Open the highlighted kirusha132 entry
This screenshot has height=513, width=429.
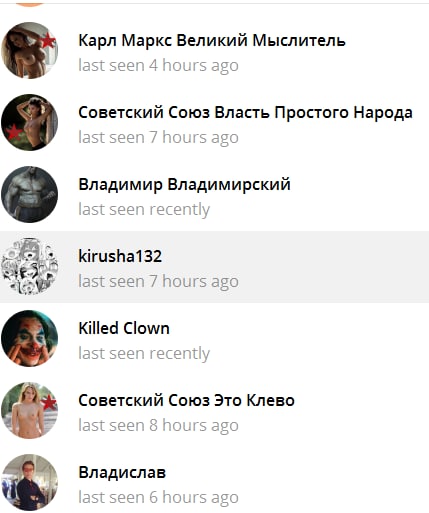pyautogui.click(x=214, y=267)
